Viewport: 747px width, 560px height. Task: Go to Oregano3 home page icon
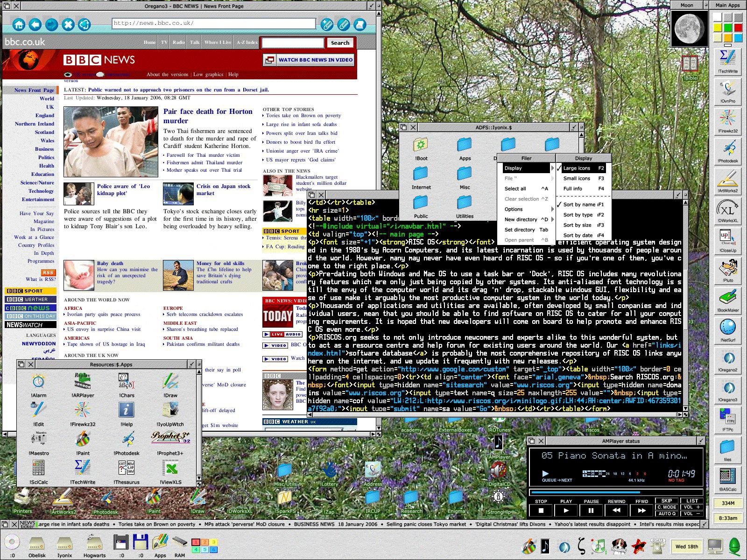coord(19,24)
